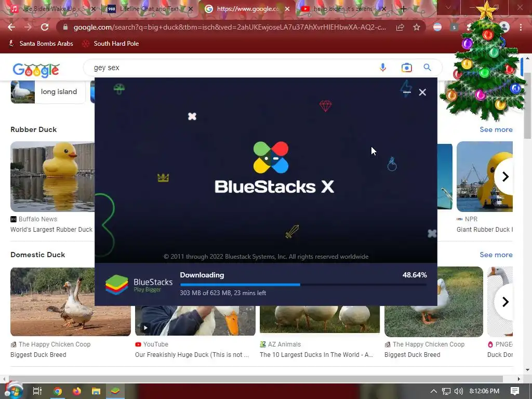
Task: Reload the Google page
Action: click(45, 27)
